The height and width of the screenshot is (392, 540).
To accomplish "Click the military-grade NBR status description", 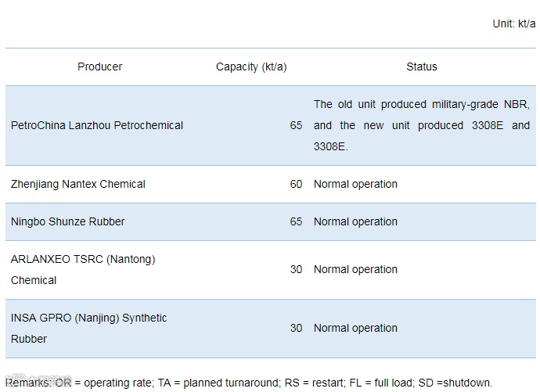I will (x=422, y=125).
